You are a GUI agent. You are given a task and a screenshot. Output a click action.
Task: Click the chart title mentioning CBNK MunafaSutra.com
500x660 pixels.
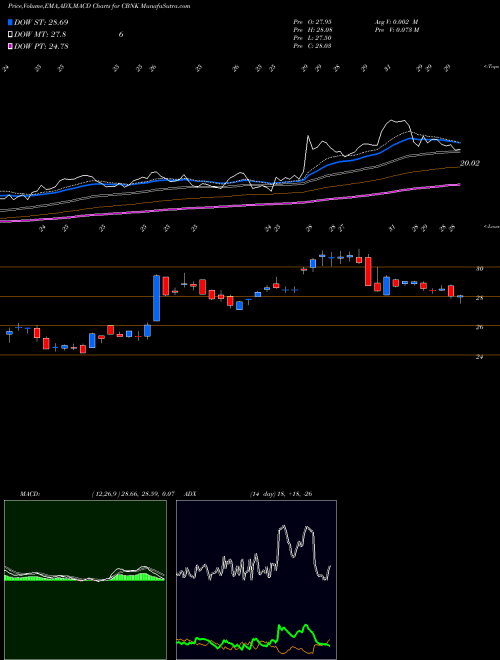click(x=99, y=6)
